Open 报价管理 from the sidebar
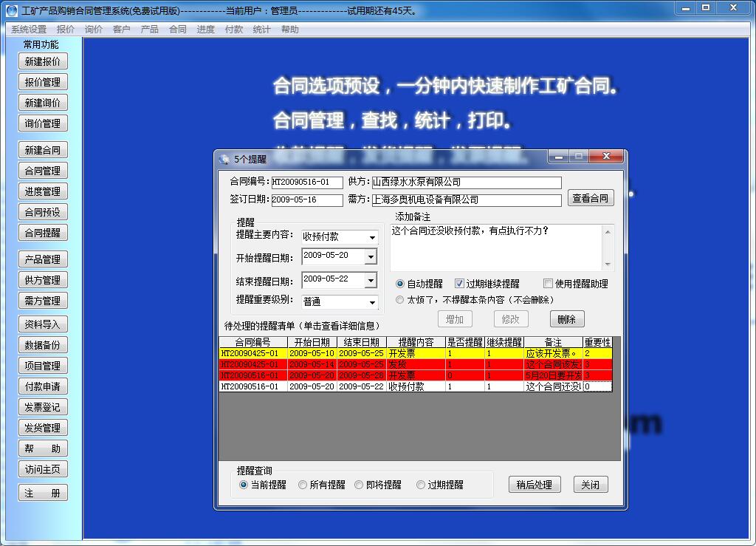 [43, 82]
